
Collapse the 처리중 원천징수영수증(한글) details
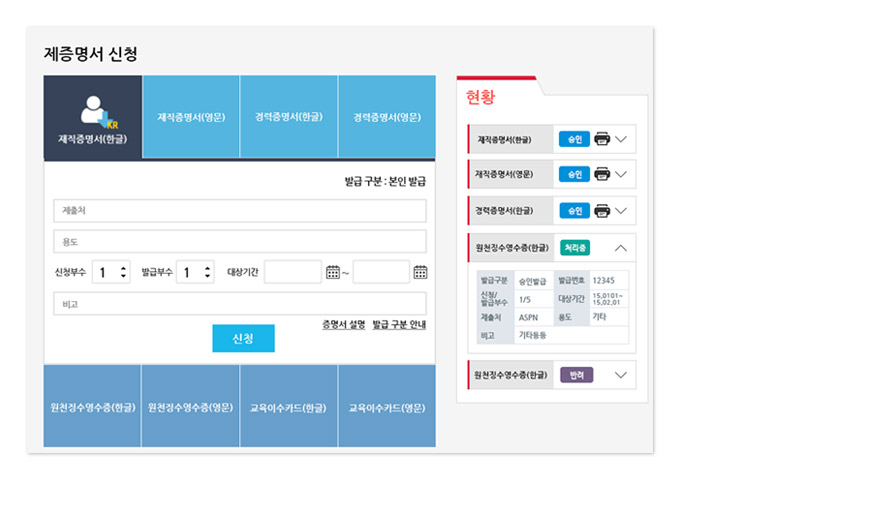pyautogui.click(x=621, y=247)
